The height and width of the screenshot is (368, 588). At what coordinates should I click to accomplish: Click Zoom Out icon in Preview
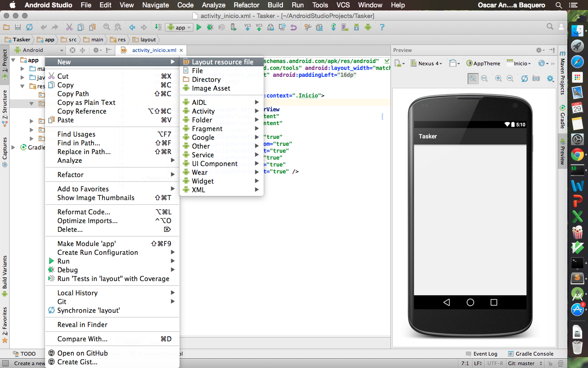pos(510,79)
